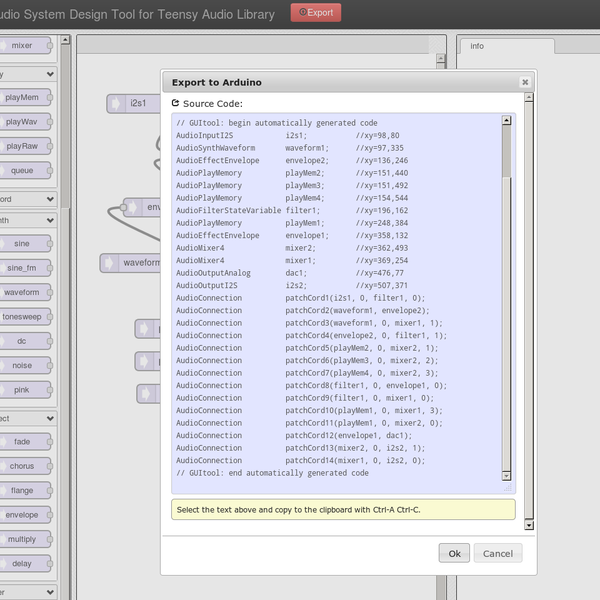This screenshot has height=600, width=600.
Task: Collapse the play category chevron above playMem
Action: pos(50,74)
